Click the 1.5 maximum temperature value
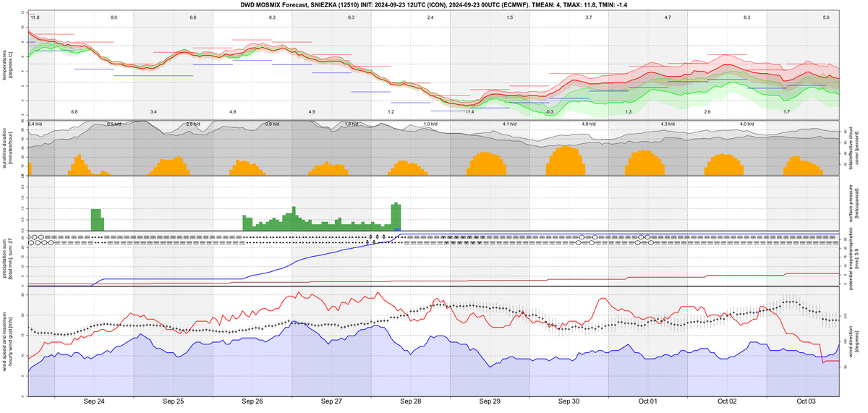Viewport: 868px width, 413px height. click(x=509, y=17)
